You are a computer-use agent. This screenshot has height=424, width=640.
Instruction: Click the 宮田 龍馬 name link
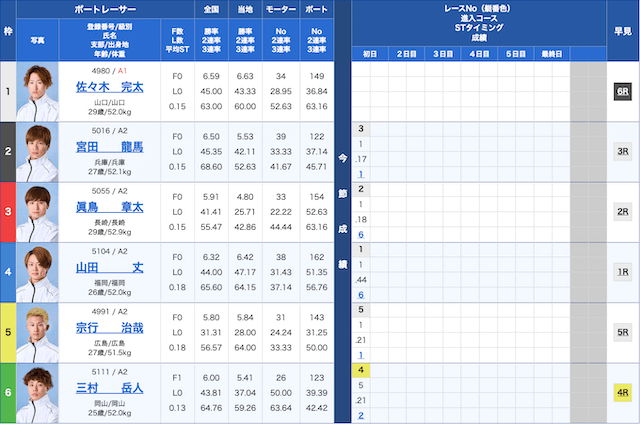[x=110, y=147]
